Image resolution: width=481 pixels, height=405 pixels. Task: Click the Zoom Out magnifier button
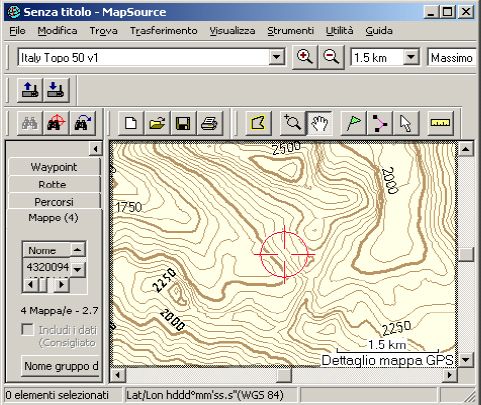[331, 57]
